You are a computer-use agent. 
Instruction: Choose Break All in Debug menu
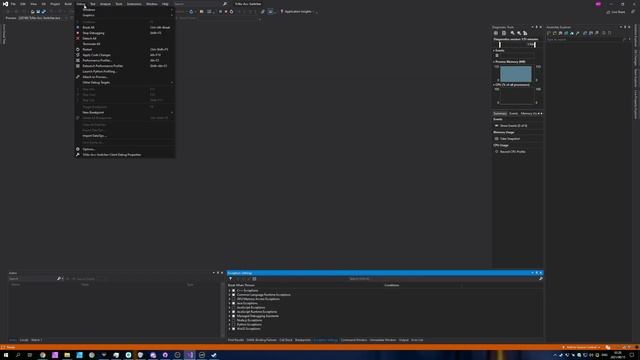124,27
